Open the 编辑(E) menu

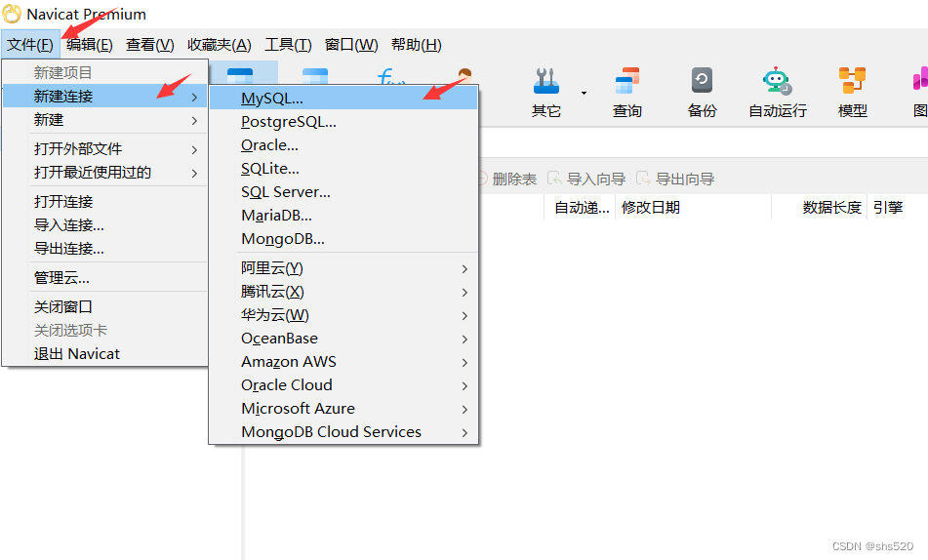pyautogui.click(x=90, y=45)
